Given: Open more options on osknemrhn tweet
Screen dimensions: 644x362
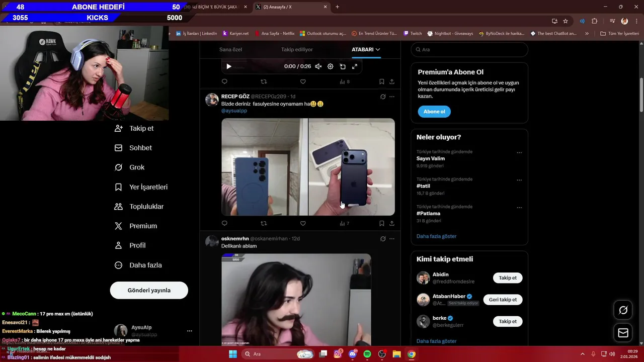Looking at the screenshot, I should tap(392, 239).
